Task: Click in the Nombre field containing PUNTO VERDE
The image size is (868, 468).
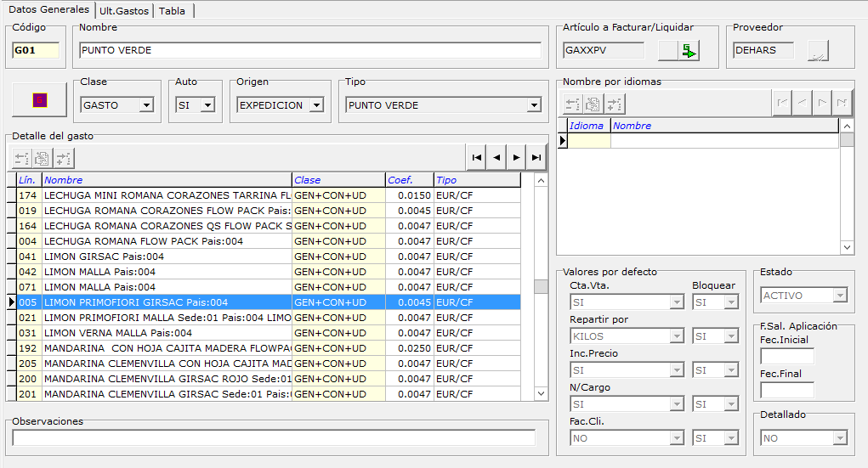Action: 309,50
